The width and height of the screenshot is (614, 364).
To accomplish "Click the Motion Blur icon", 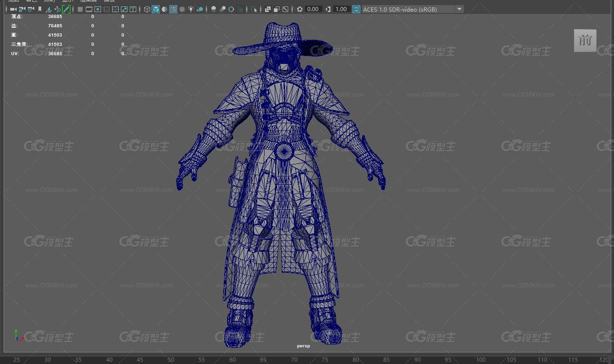I will tap(222, 9).
